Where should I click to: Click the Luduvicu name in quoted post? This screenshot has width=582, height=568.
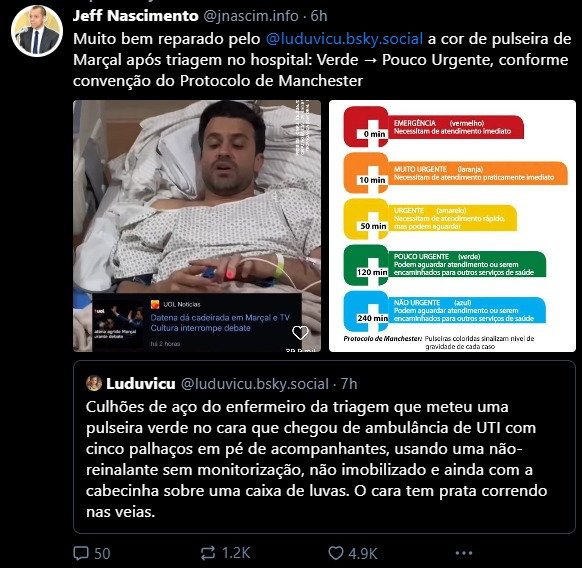pyautogui.click(x=141, y=383)
